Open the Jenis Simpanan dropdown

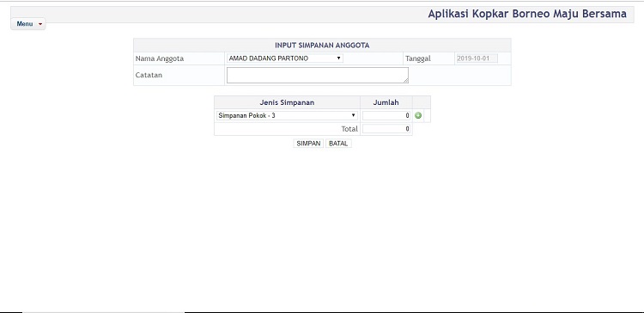(287, 115)
